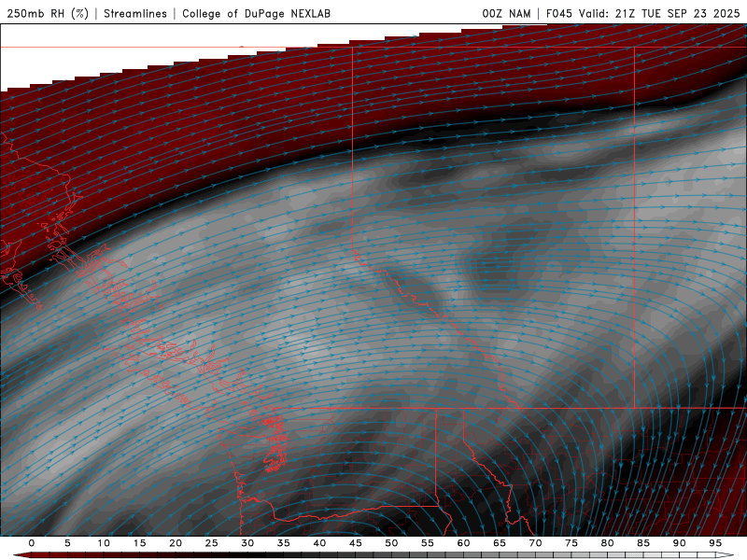
Task: Select the "65" value on the color scale
Action: [x=500, y=543]
